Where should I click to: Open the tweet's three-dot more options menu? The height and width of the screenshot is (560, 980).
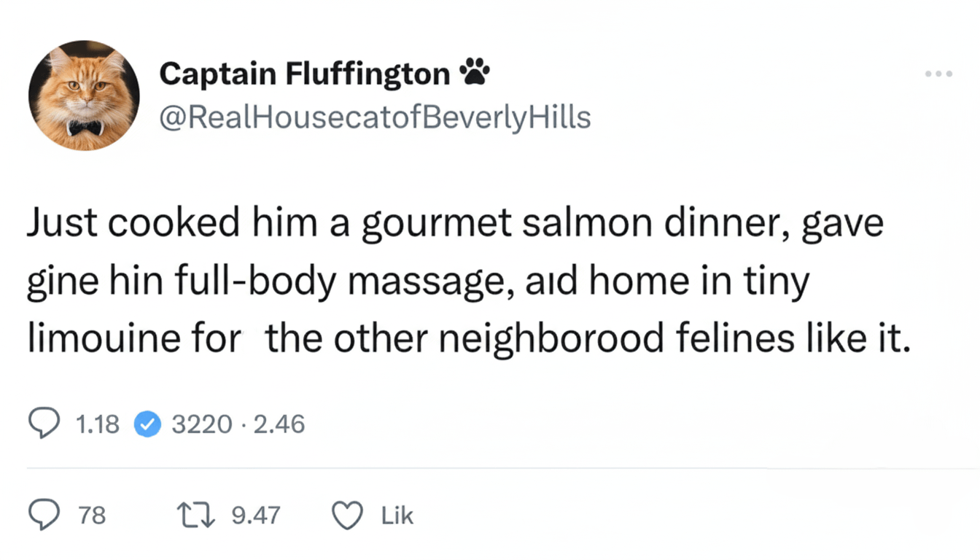[938, 74]
